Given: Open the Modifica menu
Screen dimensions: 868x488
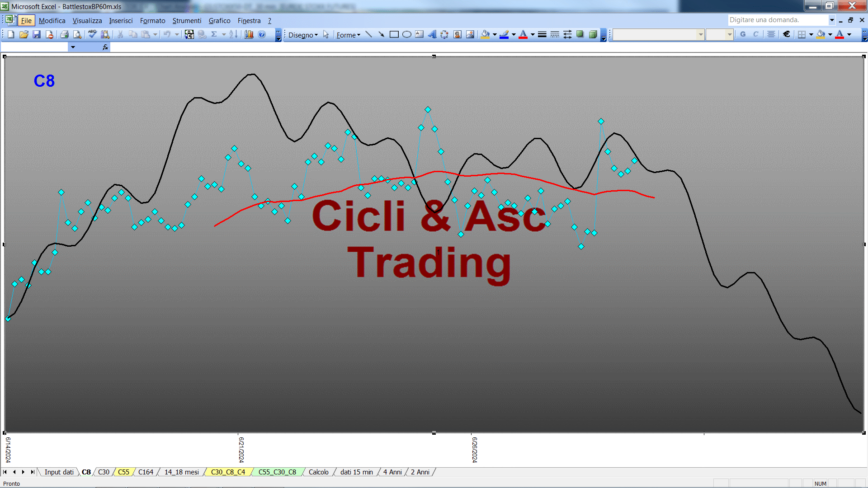Looking at the screenshot, I should click(52, 21).
